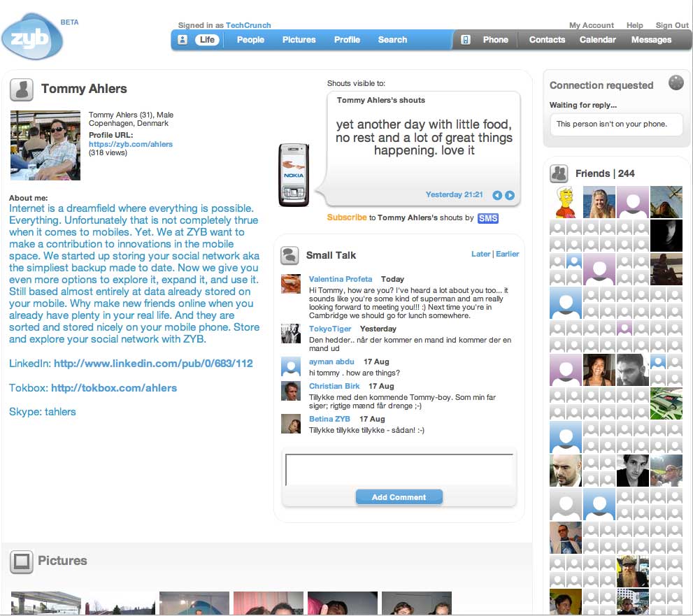Click the Later link in Small Talk
This screenshot has width=693, height=616.
pos(481,254)
